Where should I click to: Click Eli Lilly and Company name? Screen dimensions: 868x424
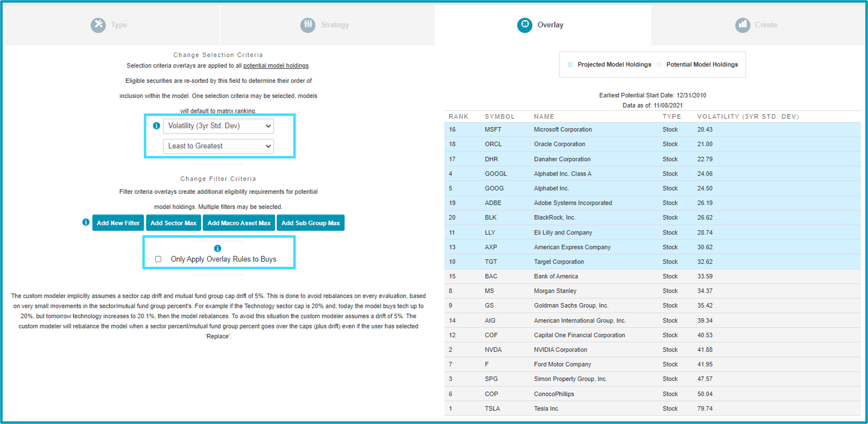563,233
